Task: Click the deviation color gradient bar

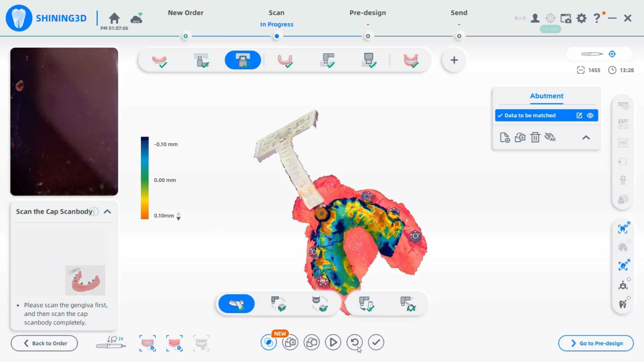Action: tap(145, 178)
